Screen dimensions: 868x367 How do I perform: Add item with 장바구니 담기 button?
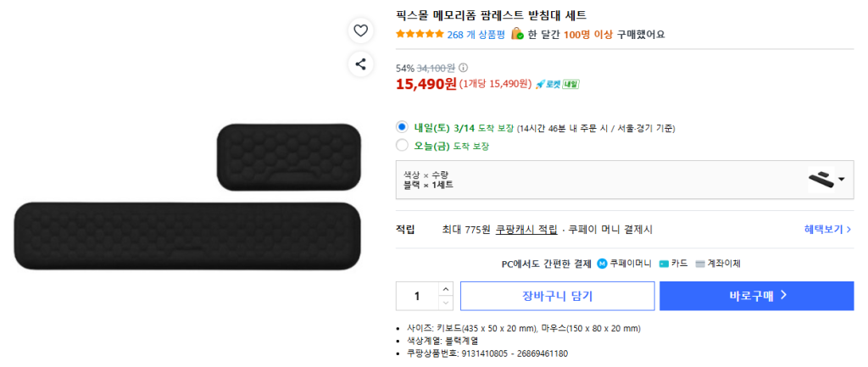557,296
